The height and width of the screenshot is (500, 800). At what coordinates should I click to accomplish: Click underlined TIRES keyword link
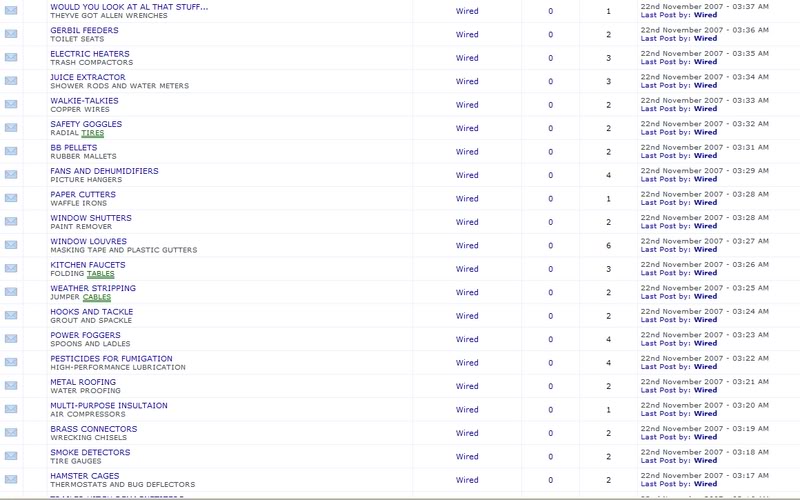92,133
